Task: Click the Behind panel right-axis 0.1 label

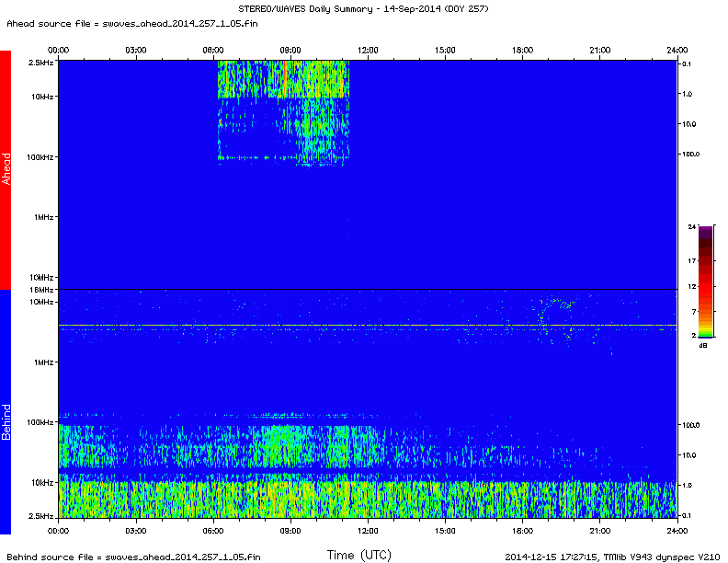Action: pos(687,515)
